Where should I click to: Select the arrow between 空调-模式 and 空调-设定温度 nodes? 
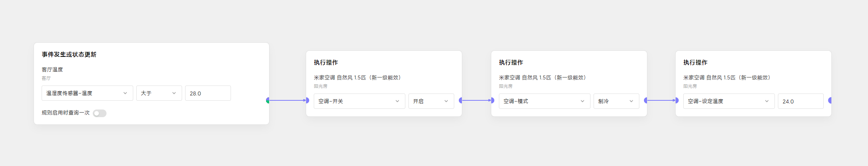point(661,100)
